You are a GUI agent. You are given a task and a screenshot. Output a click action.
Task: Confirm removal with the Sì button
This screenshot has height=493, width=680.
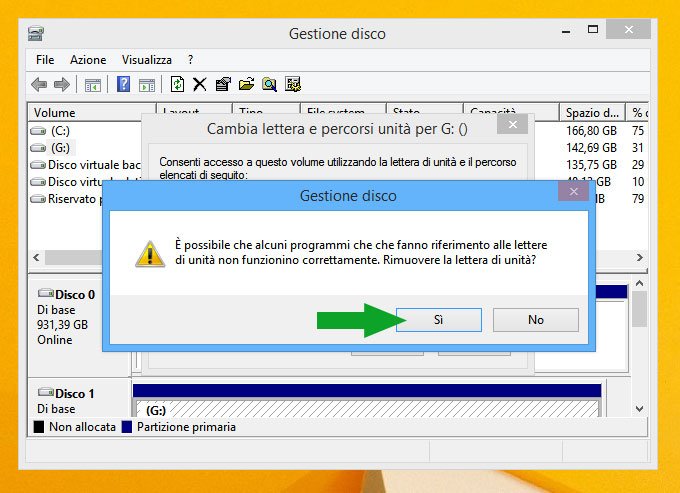coord(439,320)
